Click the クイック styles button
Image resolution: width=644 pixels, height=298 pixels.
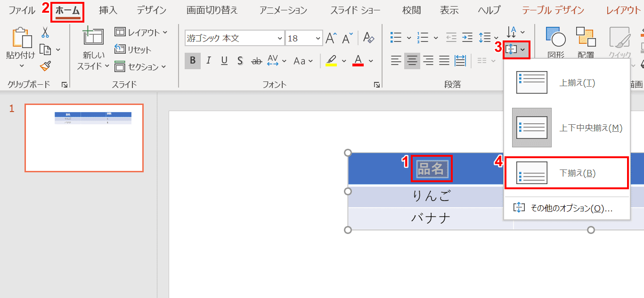(620, 43)
